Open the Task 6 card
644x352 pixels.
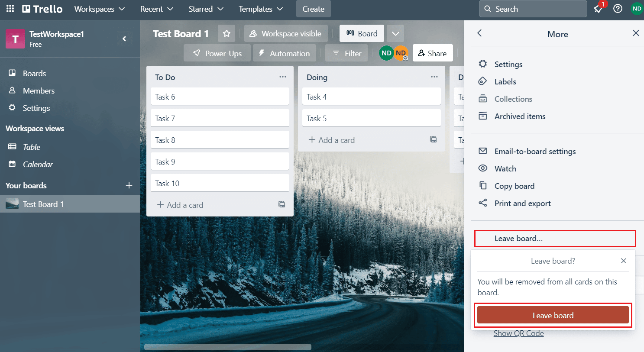coord(220,97)
